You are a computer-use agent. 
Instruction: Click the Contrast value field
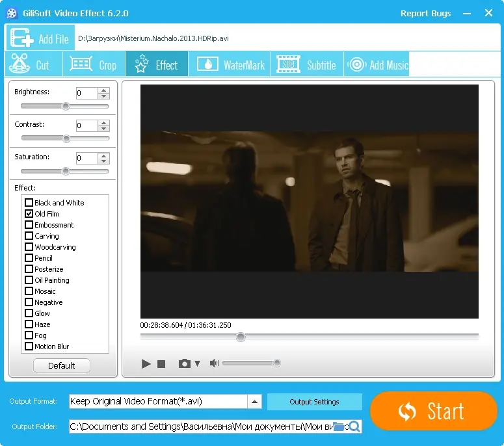pyautogui.click(x=86, y=125)
